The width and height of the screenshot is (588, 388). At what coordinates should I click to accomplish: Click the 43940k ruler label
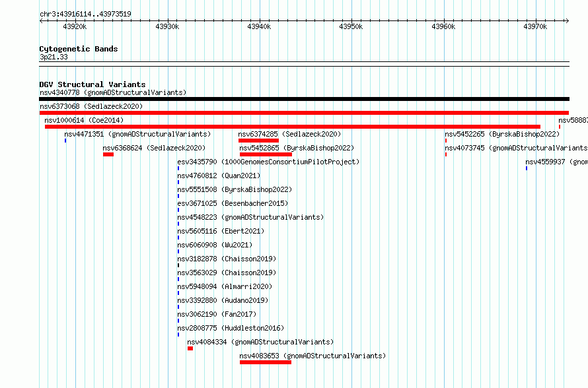(259, 26)
